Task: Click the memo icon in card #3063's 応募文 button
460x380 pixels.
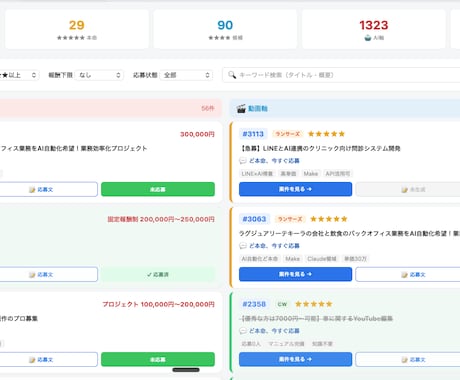Action: pyautogui.click(x=404, y=275)
